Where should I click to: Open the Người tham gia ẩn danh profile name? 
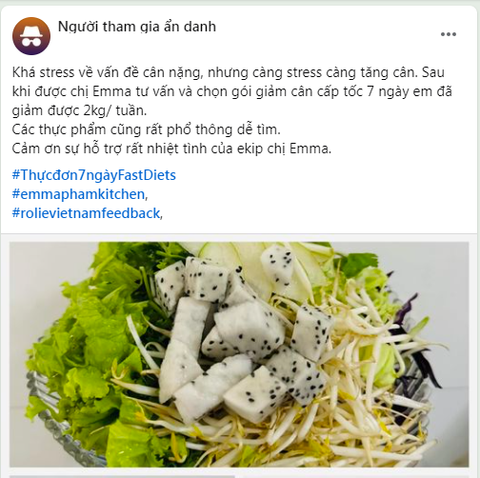[x=137, y=27]
